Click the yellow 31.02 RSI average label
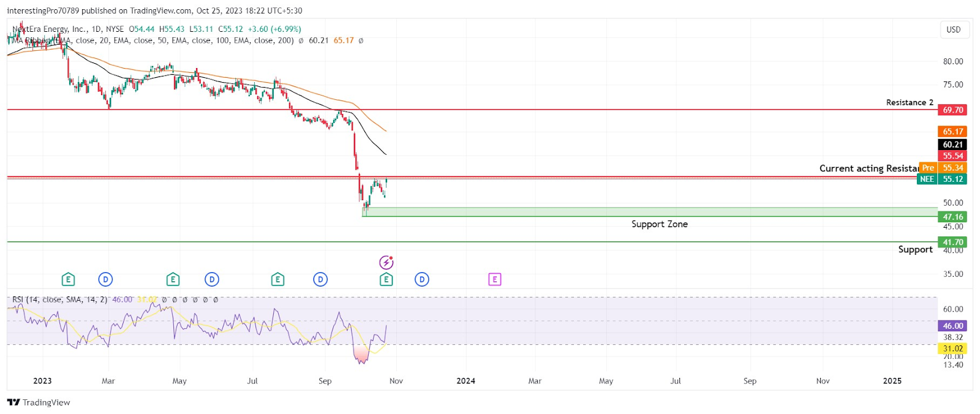The image size is (980, 414). [x=952, y=348]
